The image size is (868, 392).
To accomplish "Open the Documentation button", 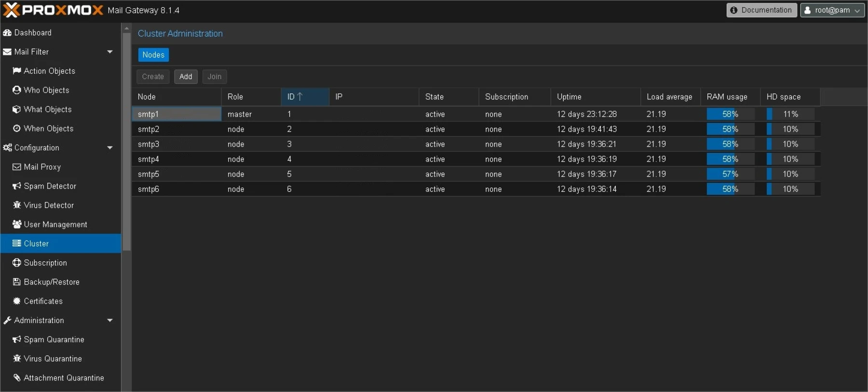I will [x=761, y=10].
